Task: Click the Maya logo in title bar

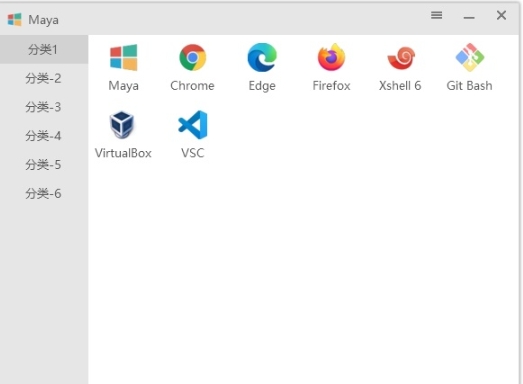Action: 14,20
